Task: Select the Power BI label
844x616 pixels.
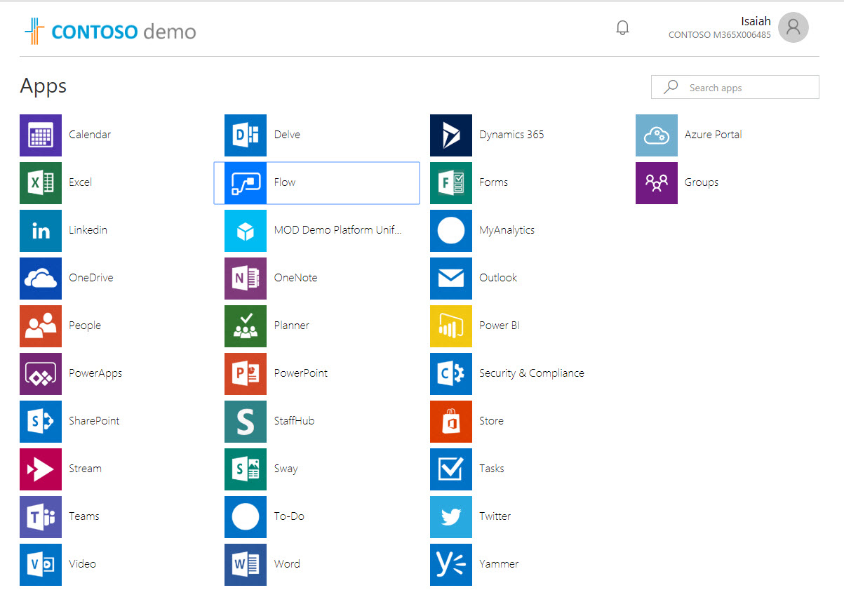Action: [499, 326]
